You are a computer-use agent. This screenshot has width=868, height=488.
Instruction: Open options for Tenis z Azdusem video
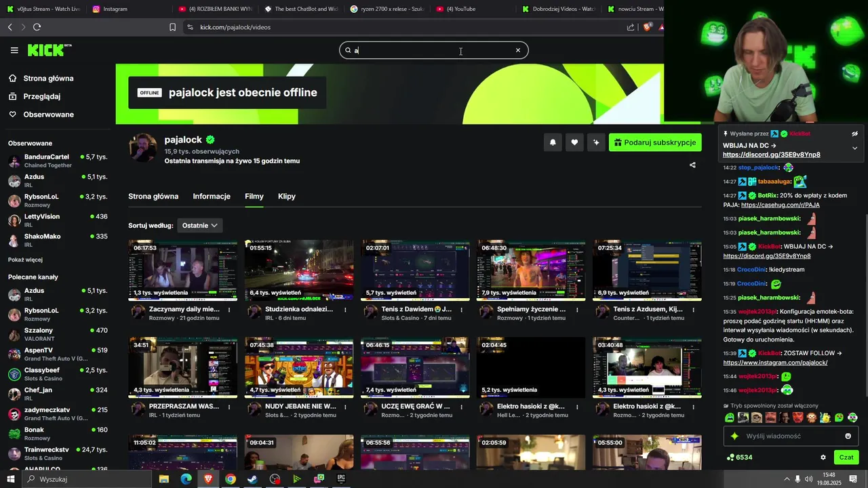[x=694, y=310]
